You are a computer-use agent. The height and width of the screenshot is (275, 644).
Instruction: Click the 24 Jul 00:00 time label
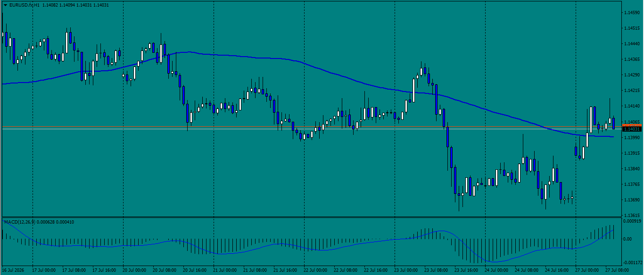(x=496, y=271)
